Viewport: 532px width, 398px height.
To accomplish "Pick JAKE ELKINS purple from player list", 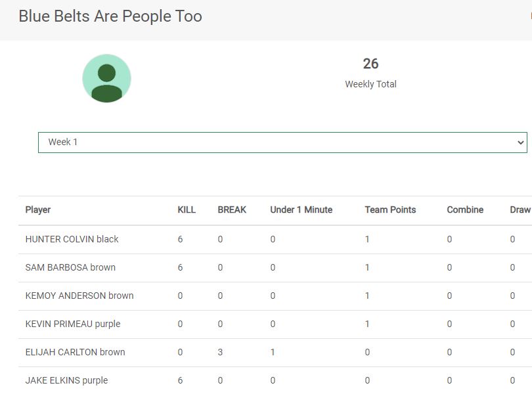I will click(x=66, y=381).
